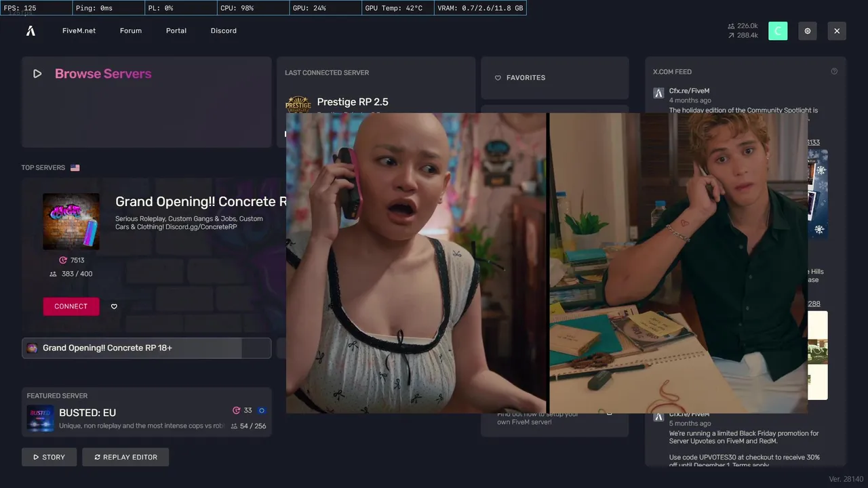Click the 'setup your own FiveM server' text
The height and width of the screenshot is (488, 868).
pyautogui.click(x=538, y=418)
